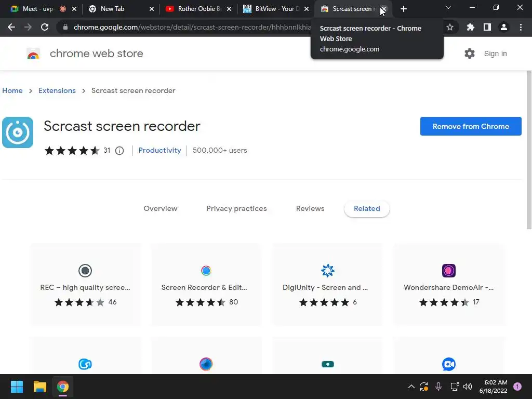
Task: Go to the Extensions breadcrumb link
Action: [x=57, y=90]
